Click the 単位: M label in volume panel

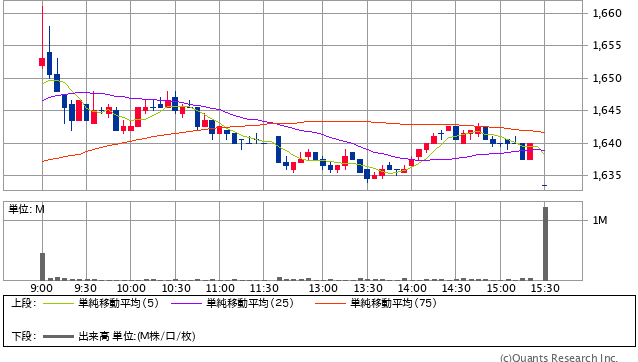[x=26, y=209]
